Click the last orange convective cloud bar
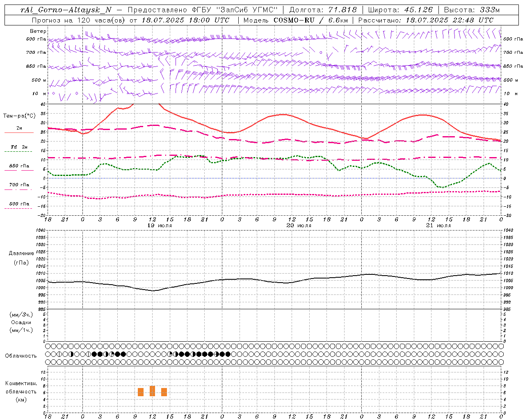Screen dimensions: 525x420 pos(164,392)
